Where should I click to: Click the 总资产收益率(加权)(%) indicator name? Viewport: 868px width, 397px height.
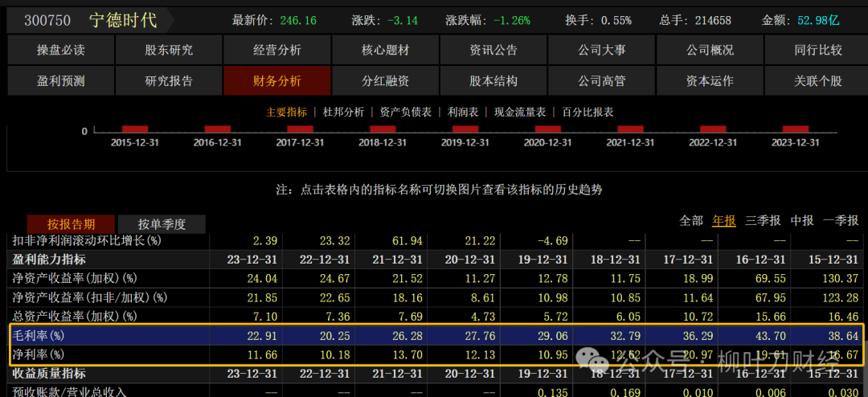(75, 316)
